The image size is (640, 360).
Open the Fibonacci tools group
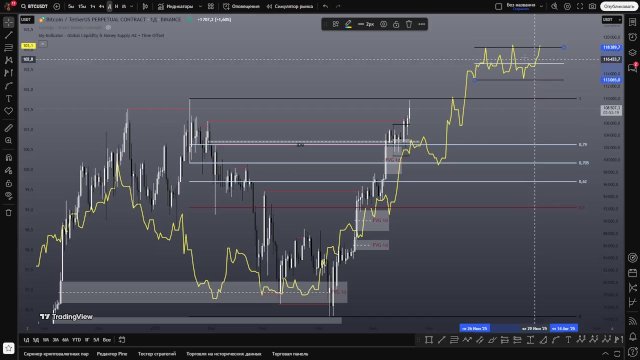pyautogui.click(x=9, y=48)
